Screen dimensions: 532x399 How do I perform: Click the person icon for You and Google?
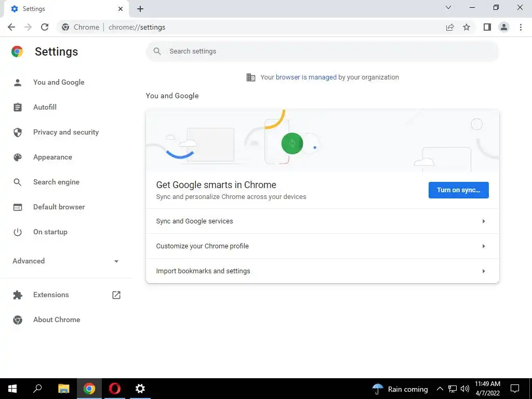click(18, 83)
